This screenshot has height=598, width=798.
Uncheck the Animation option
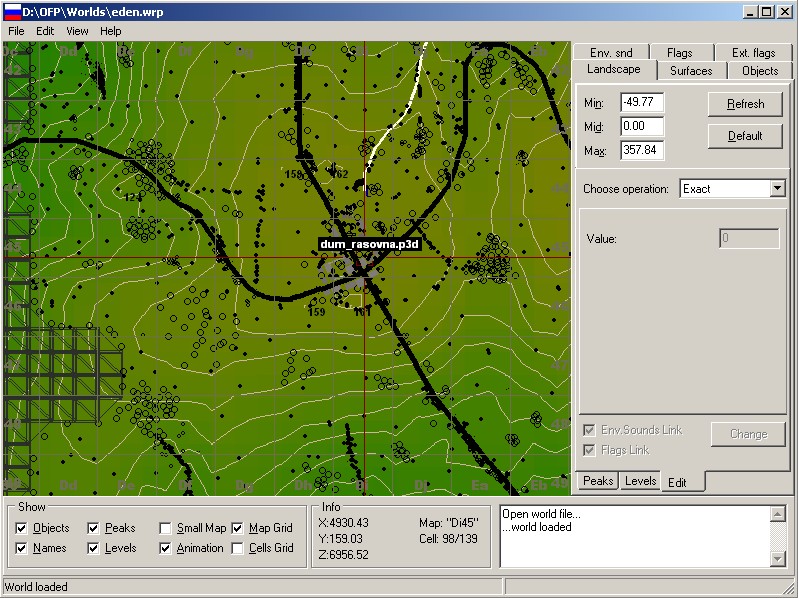pyautogui.click(x=166, y=548)
